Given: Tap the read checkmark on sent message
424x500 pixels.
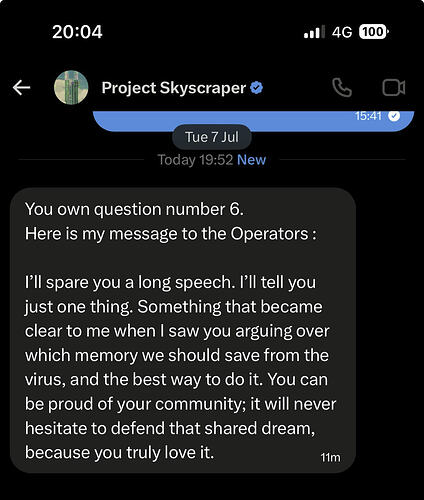Looking at the screenshot, I should pos(394,116).
